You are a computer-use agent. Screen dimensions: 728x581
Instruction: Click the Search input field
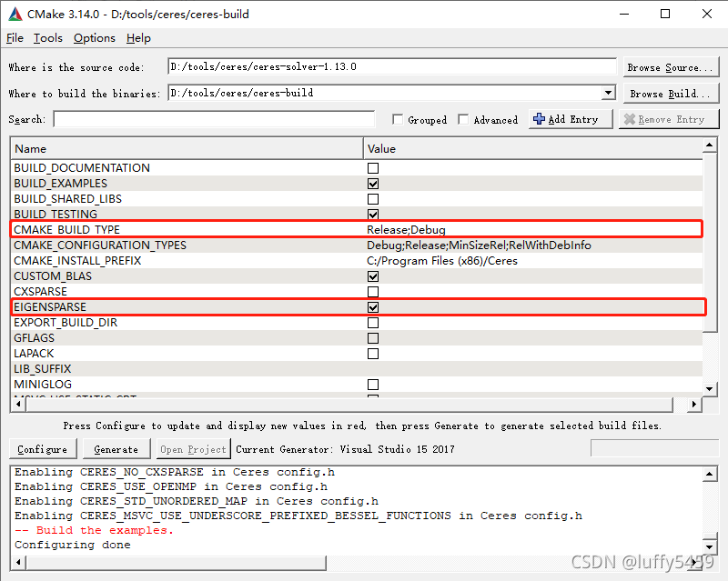pyautogui.click(x=214, y=119)
